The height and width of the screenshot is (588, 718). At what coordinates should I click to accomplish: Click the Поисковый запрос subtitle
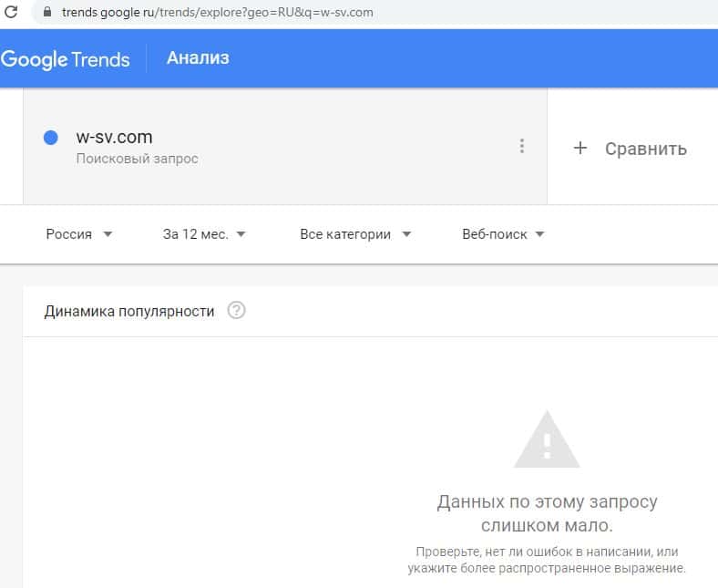[x=137, y=160]
